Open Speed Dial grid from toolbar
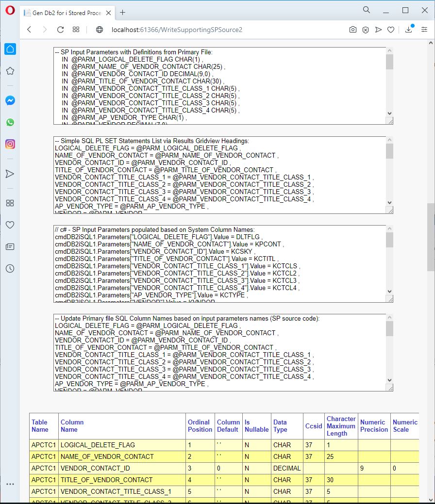 click(76, 30)
